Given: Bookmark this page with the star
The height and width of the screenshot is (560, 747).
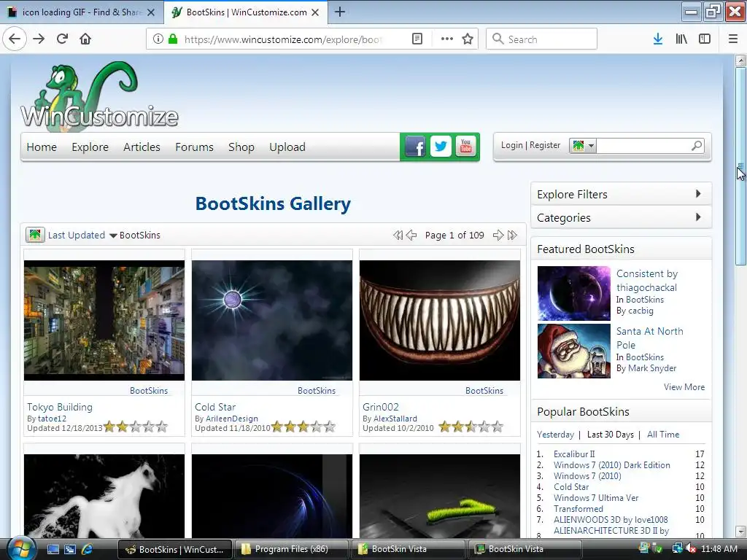Looking at the screenshot, I should click(x=468, y=39).
